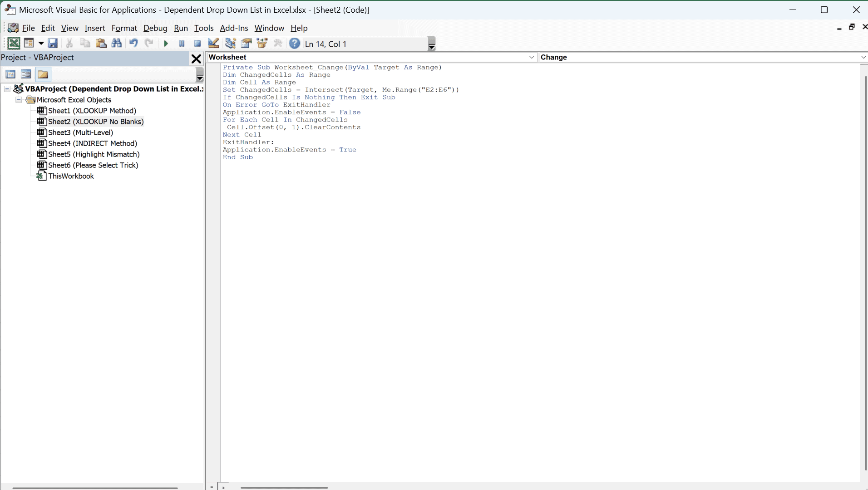Open the Insert menu

[x=95, y=28]
